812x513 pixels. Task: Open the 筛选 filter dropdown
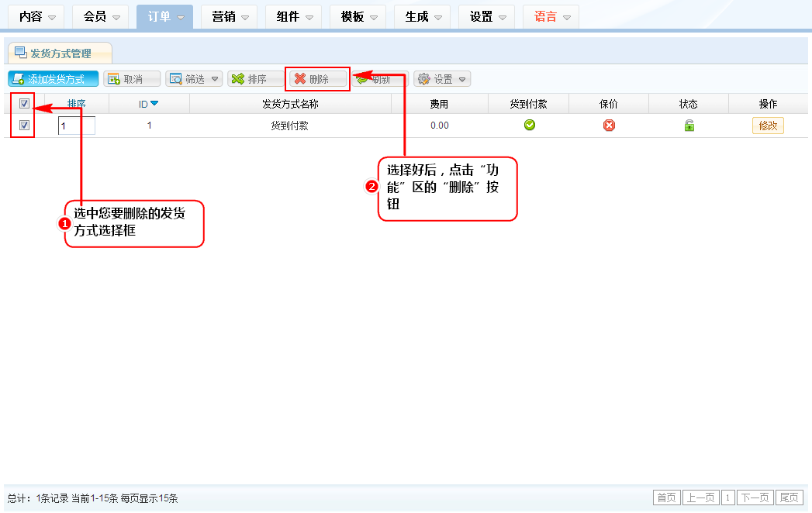click(x=194, y=79)
